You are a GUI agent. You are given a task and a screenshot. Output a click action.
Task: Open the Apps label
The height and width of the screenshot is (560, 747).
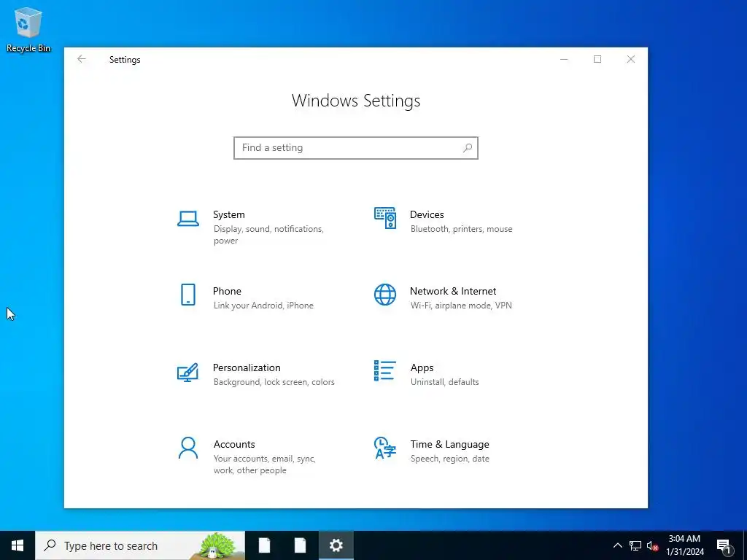point(422,367)
